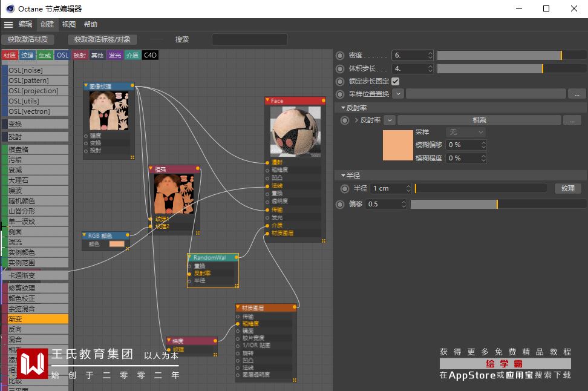Click the resize handle of RandomWal node
Screen dimensions: 588x391
237,286
